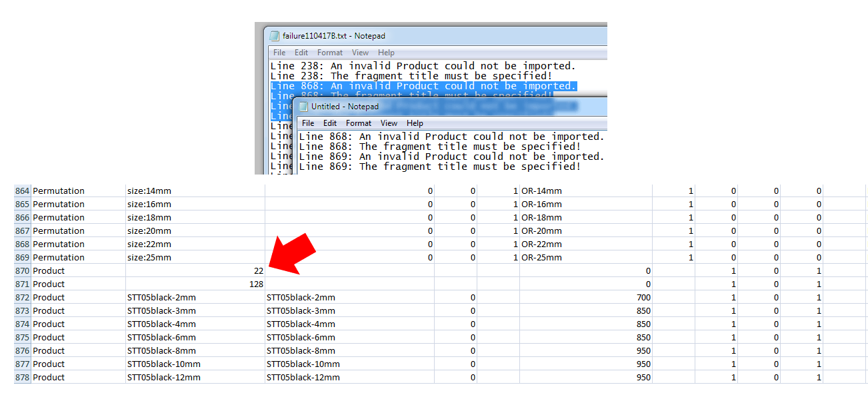Select spreadsheet row header 870
This screenshot has height=395, width=868.
click(22, 271)
